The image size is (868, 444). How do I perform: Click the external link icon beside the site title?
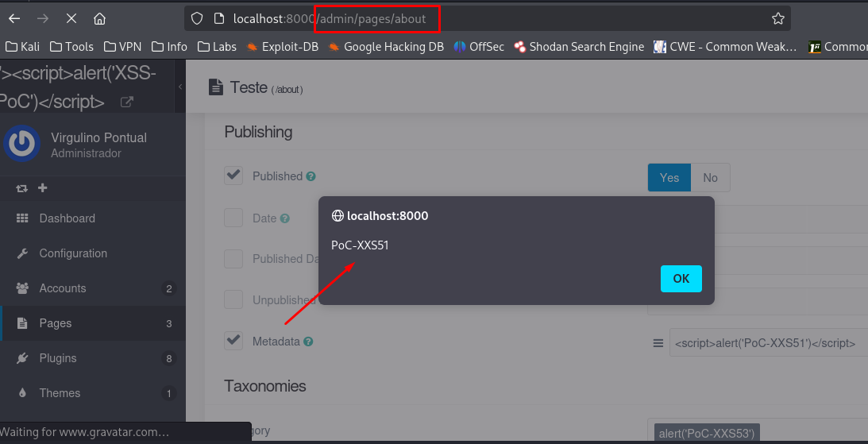tap(126, 102)
